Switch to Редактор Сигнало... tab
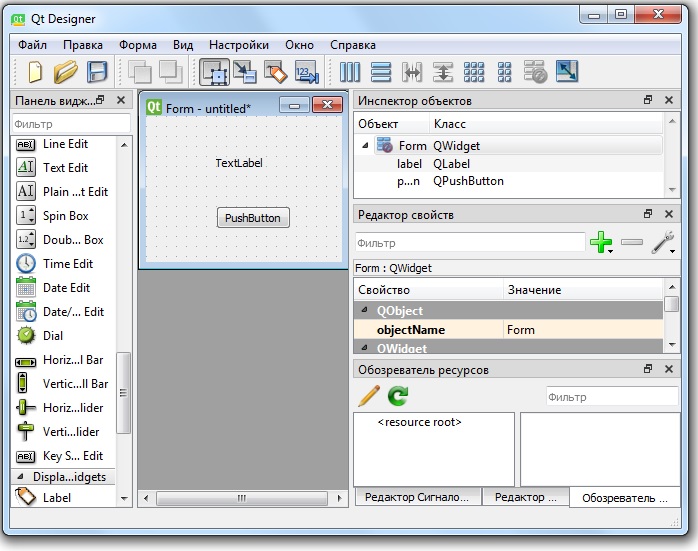Viewport: 698px width, 551px height. 418,497
